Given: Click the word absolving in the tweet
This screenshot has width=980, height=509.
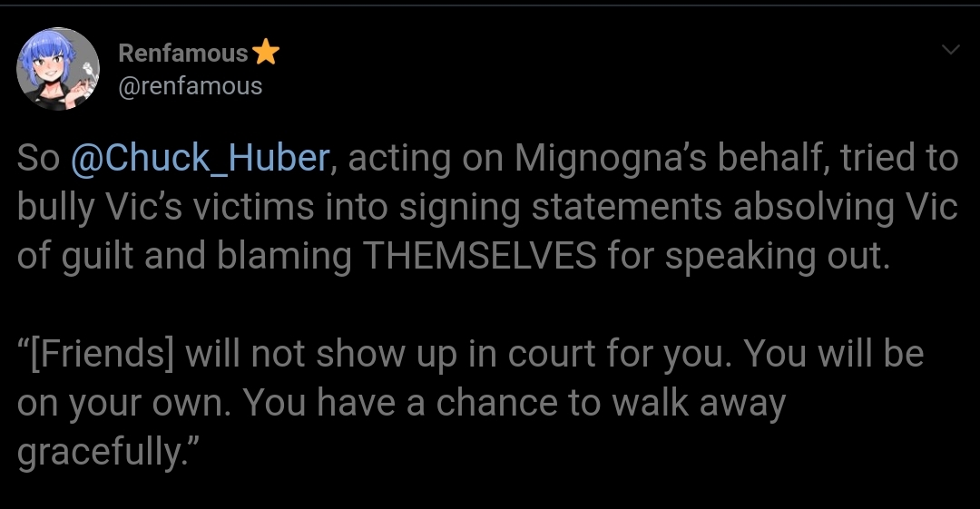Looking at the screenshot, I should (814, 208).
